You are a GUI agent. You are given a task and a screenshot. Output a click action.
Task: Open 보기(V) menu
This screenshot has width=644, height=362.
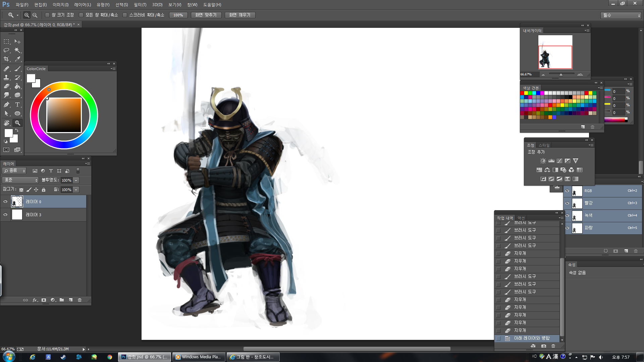[x=175, y=5]
